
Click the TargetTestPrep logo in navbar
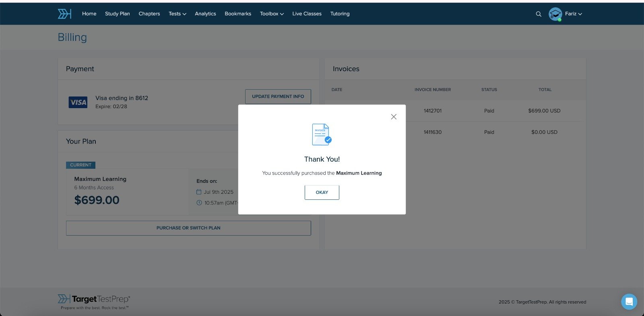click(64, 14)
